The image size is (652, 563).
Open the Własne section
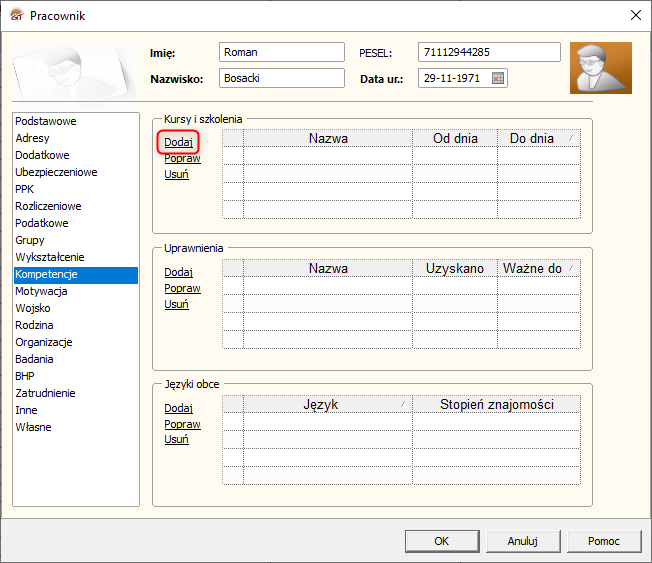pyautogui.click(x=76, y=427)
